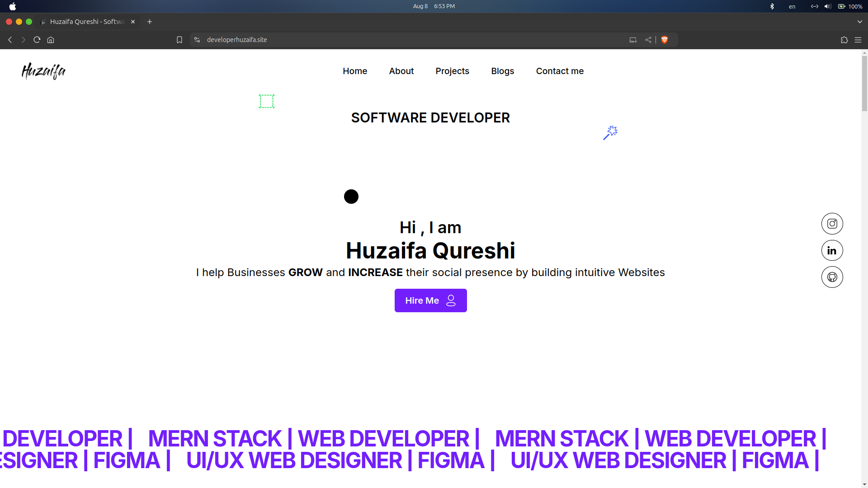Screen dimensions: 868x488
Task: Click the bookmark icon in the browser toolbar
Action: click(179, 40)
